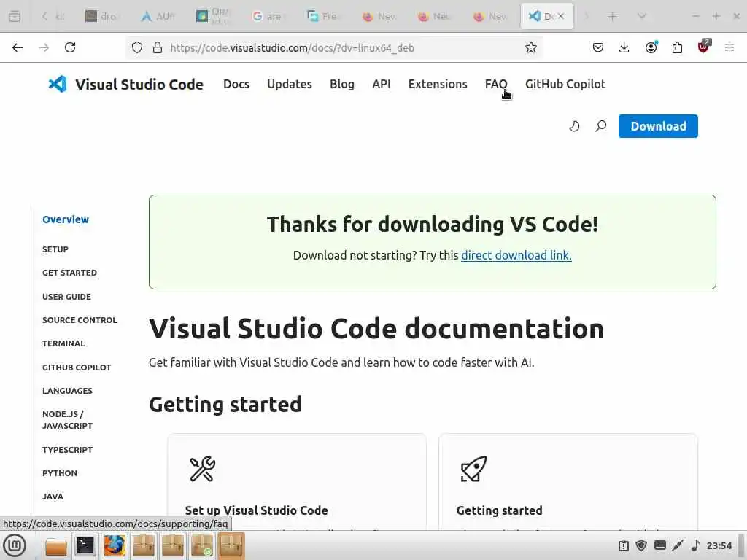This screenshot has height=560, width=747.
Task: Click the security shield tray icon
Action: pyautogui.click(x=641, y=545)
